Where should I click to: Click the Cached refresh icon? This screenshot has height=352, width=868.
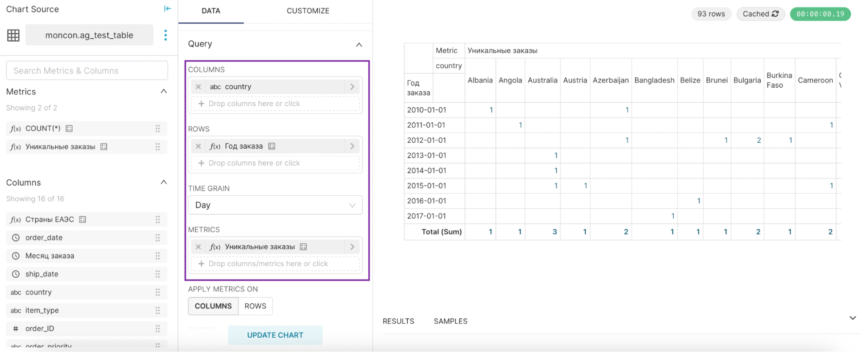(x=775, y=14)
